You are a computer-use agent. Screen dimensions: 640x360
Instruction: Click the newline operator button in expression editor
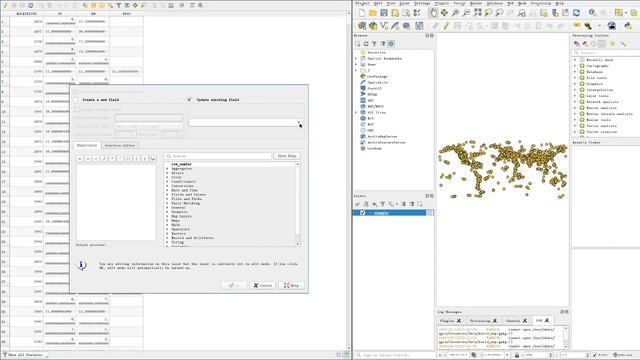click(153, 158)
